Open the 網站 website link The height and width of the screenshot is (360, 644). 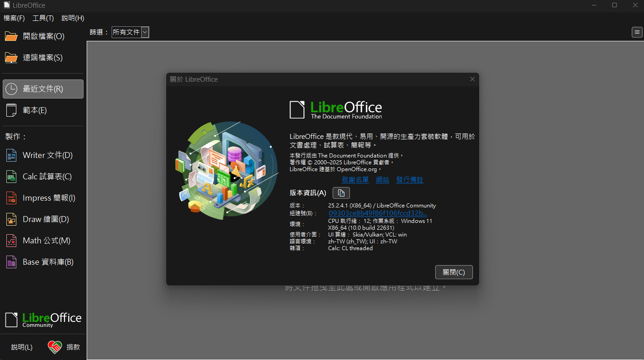click(383, 180)
